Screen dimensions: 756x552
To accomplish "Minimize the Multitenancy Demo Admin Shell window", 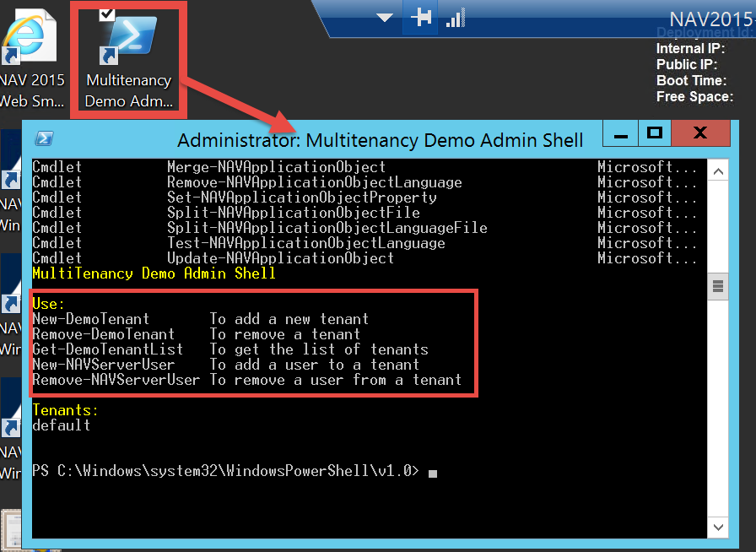I will (621, 133).
